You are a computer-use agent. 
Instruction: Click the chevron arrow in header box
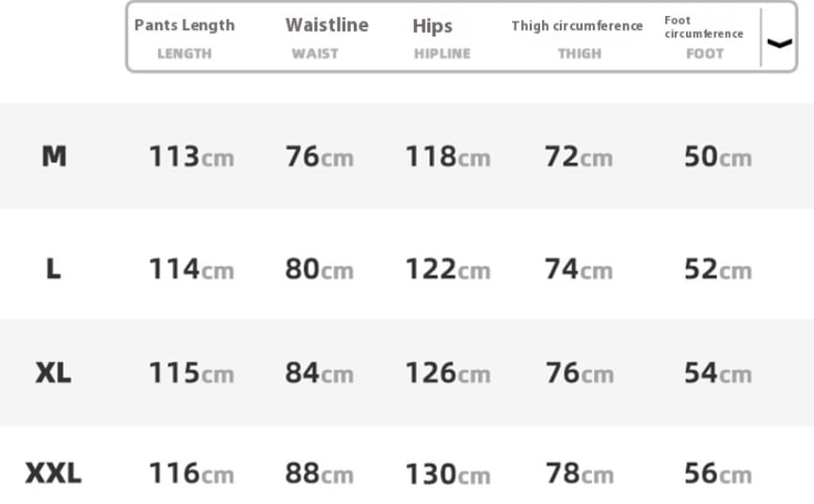[779, 43]
